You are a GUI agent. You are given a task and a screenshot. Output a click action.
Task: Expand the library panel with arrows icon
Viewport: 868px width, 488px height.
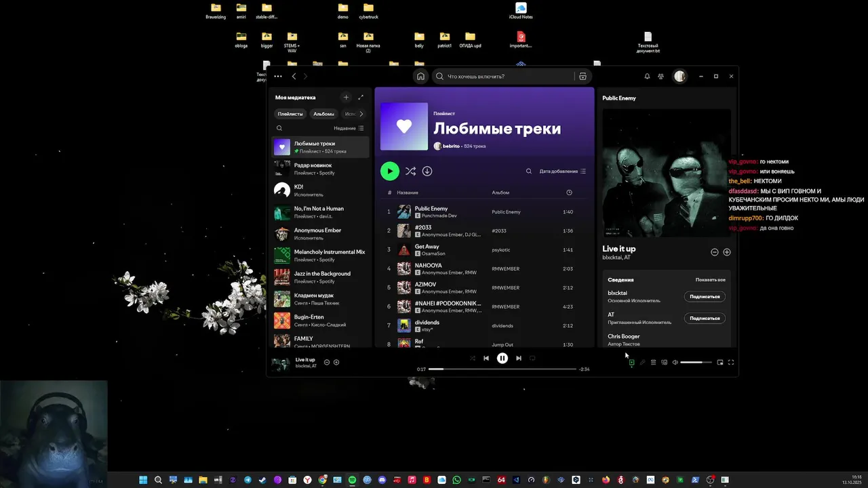click(361, 98)
